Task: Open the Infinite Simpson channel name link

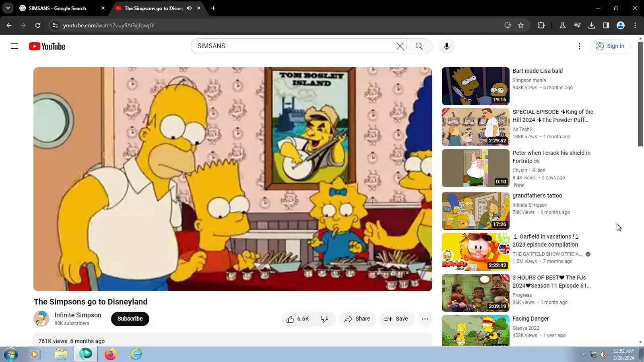Action: coord(78,315)
